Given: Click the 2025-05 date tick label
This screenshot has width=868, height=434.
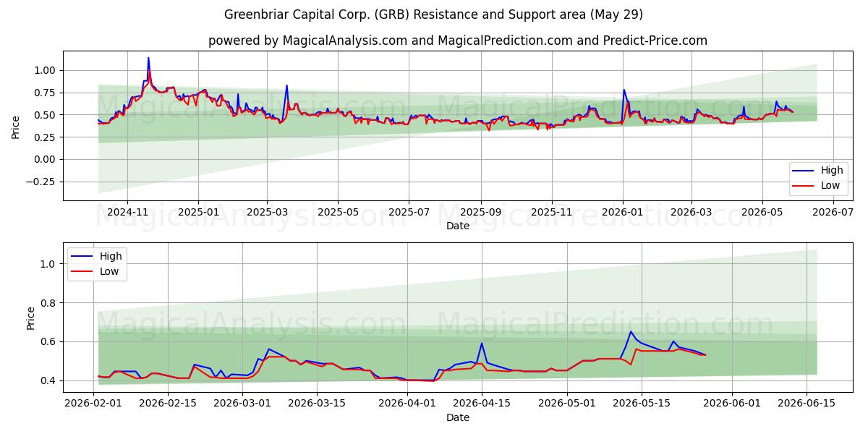Looking at the screenshot, I should (338, 212).
